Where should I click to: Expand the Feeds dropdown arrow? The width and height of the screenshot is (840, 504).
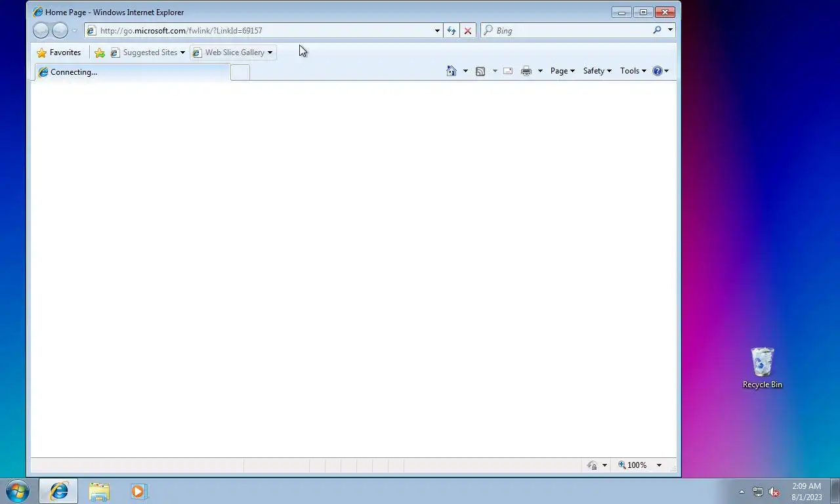click(x=494, y=71)
